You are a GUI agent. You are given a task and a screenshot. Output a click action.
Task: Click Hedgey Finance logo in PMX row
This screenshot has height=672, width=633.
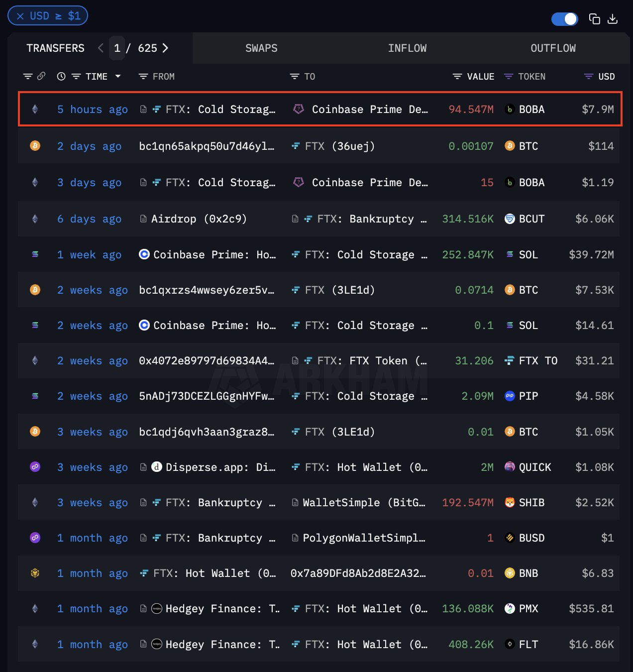click(157, 608)
